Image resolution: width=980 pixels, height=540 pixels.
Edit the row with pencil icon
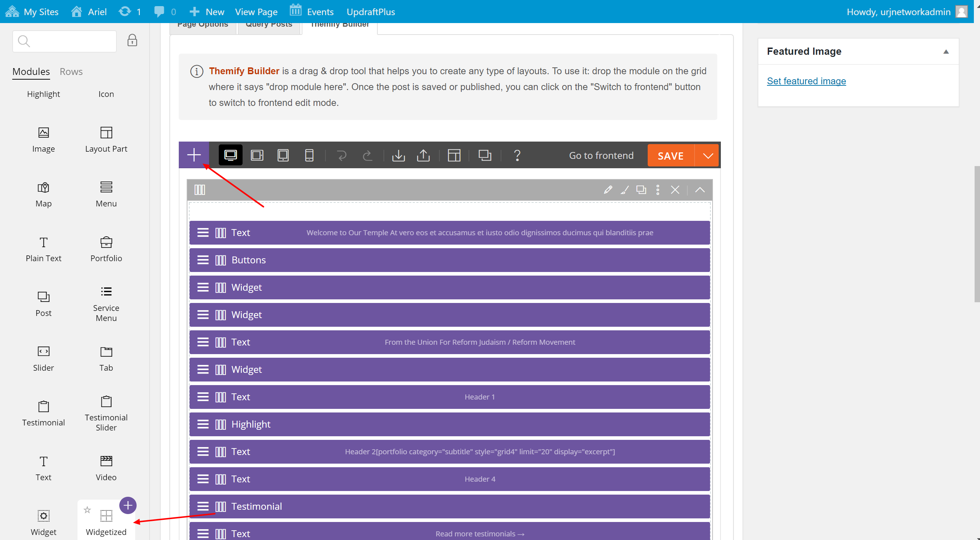click(608, 190)
